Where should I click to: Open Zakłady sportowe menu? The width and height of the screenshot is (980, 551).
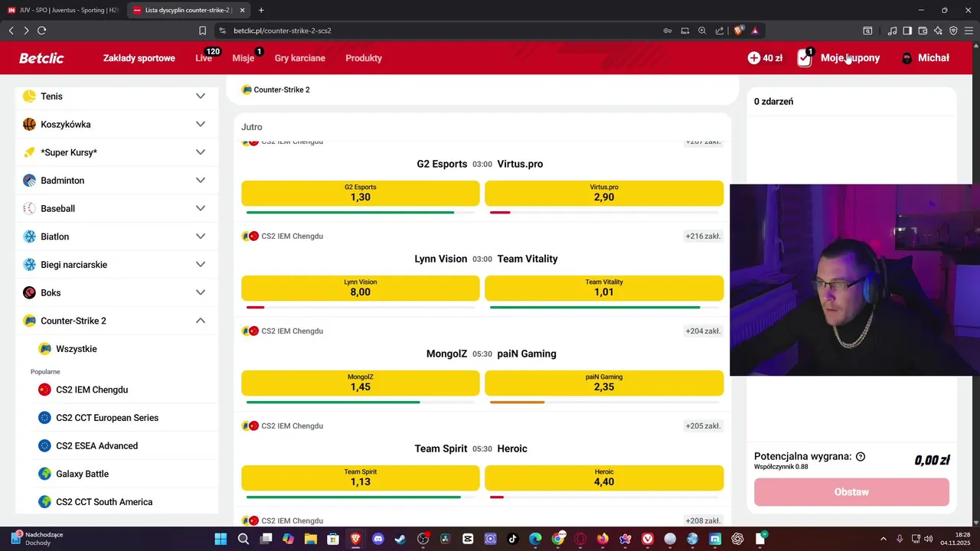click(139, 58)
